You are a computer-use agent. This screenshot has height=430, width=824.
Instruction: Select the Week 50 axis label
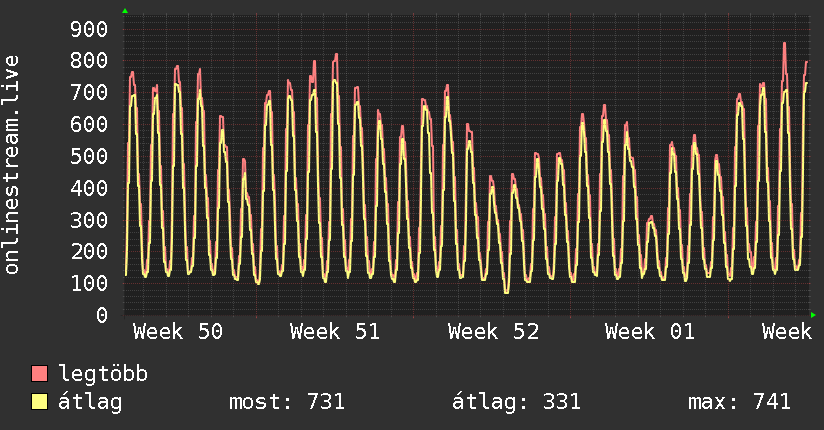178,332
